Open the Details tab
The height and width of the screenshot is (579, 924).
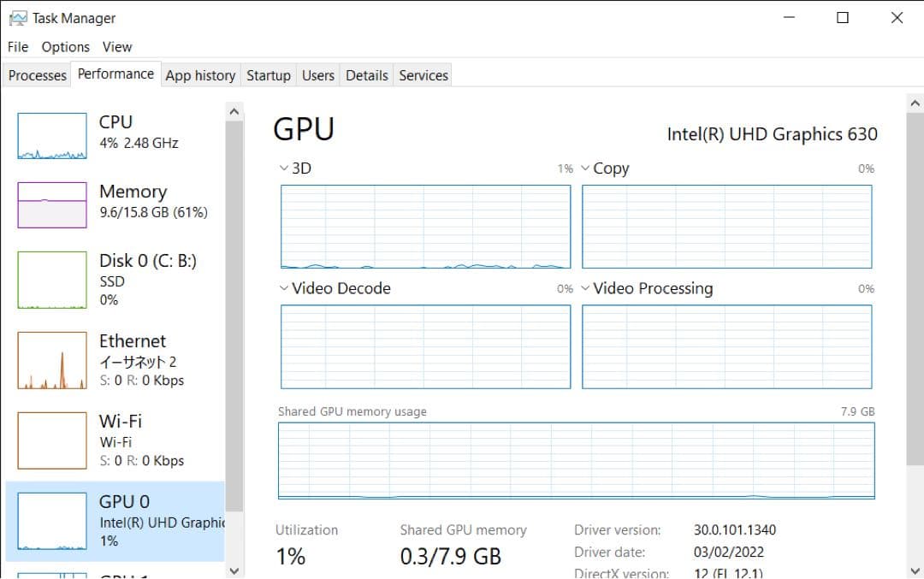coord(366,75)
